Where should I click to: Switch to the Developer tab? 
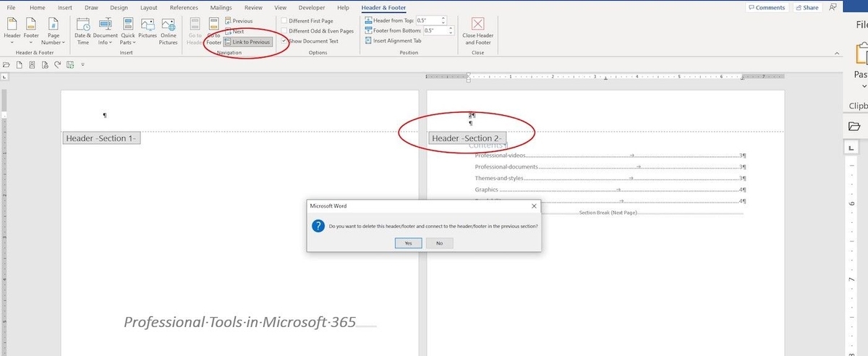(312, 7)
